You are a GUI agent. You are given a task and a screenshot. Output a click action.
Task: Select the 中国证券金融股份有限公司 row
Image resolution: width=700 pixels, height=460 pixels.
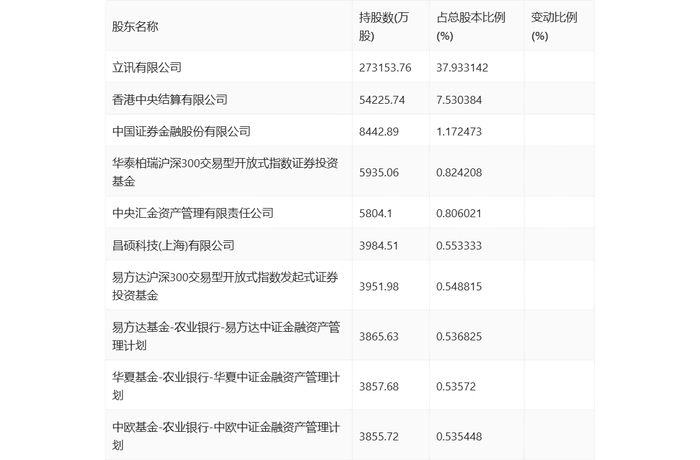click(x=350, y=131)
